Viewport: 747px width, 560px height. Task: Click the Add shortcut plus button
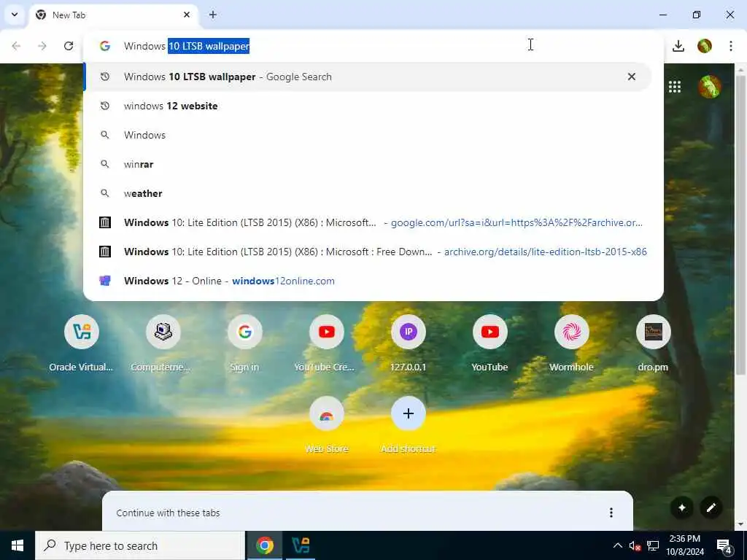[x=409, y=414]
